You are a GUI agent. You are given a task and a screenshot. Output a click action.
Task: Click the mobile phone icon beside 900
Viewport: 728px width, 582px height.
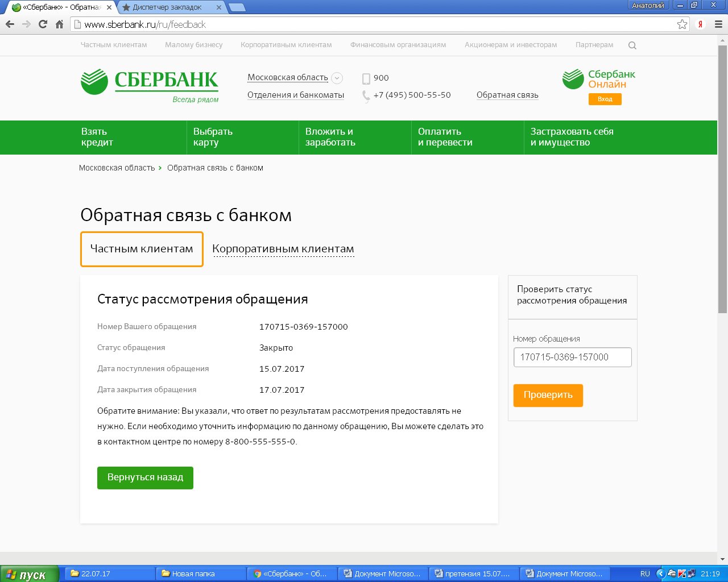[366, 78]
